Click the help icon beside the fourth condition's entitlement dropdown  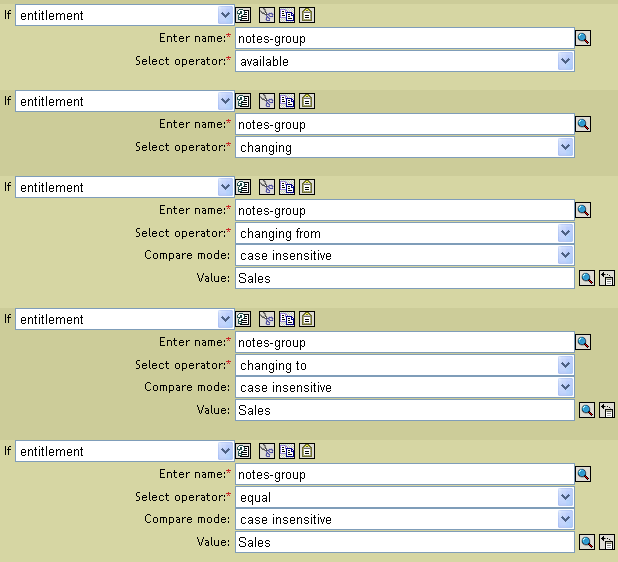(244, 320)
